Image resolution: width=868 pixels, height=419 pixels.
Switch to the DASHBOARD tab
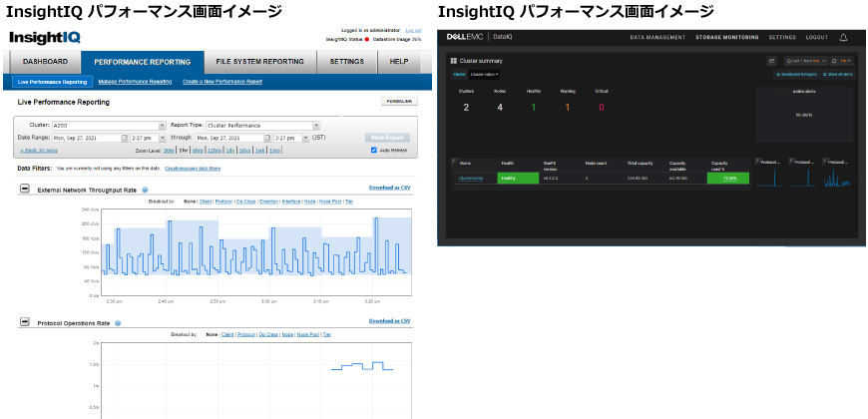(x=45, y=62)
